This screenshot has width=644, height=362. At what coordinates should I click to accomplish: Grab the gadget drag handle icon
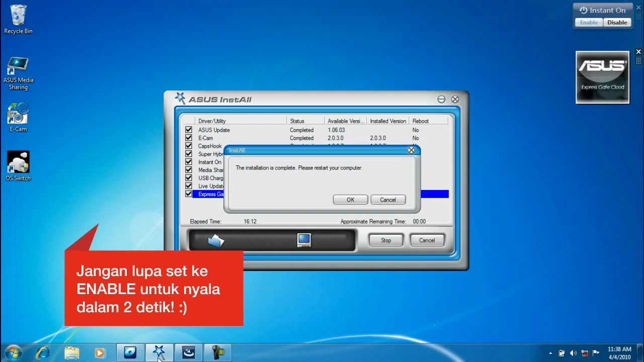[638, 60]
